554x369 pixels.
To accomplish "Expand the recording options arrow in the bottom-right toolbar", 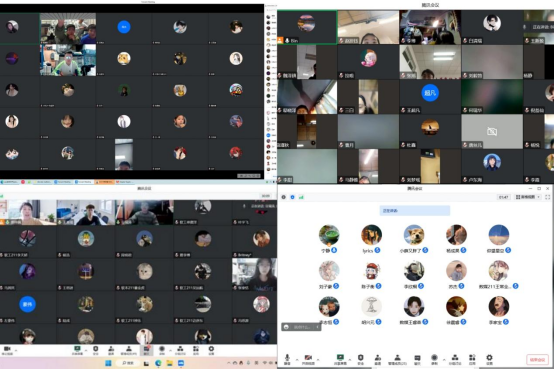I will pos(444,360).
